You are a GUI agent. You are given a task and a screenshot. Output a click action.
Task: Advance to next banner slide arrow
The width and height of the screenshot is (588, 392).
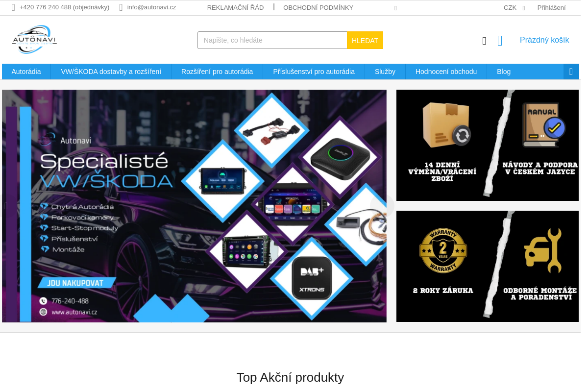tap(382, 206)
